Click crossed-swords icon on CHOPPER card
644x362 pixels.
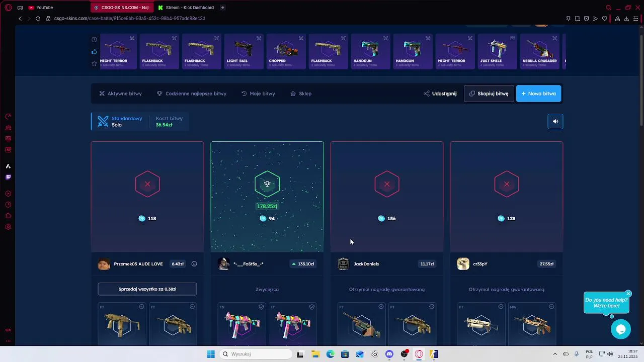(301, 38)
